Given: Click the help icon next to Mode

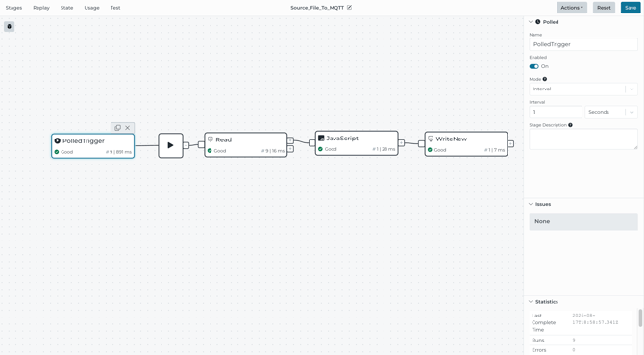Looking at the screenshot, I should pos(545,79).
